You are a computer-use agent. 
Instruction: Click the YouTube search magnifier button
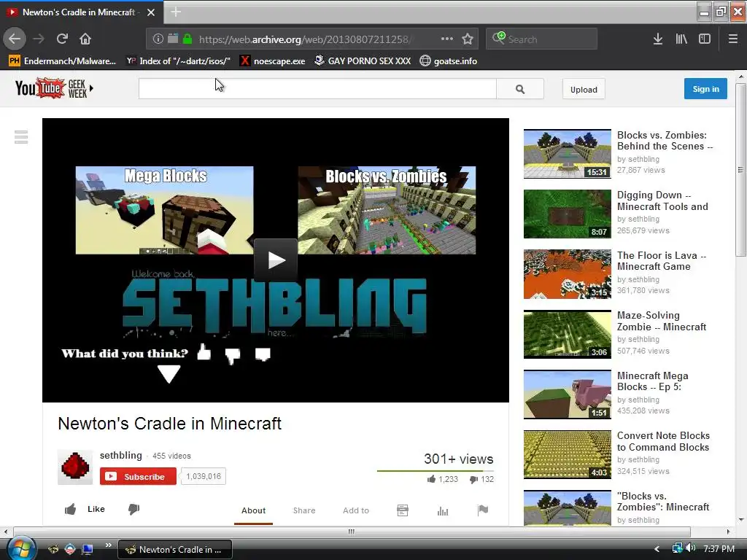click(519, 89)
